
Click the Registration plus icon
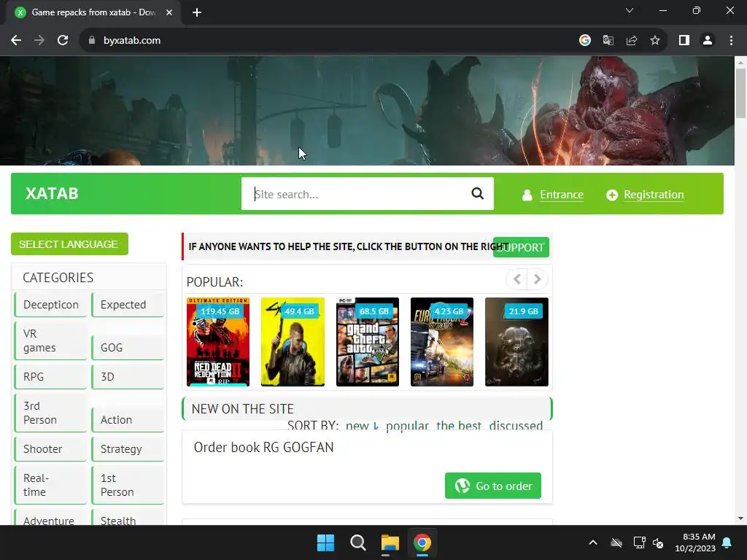612,195
